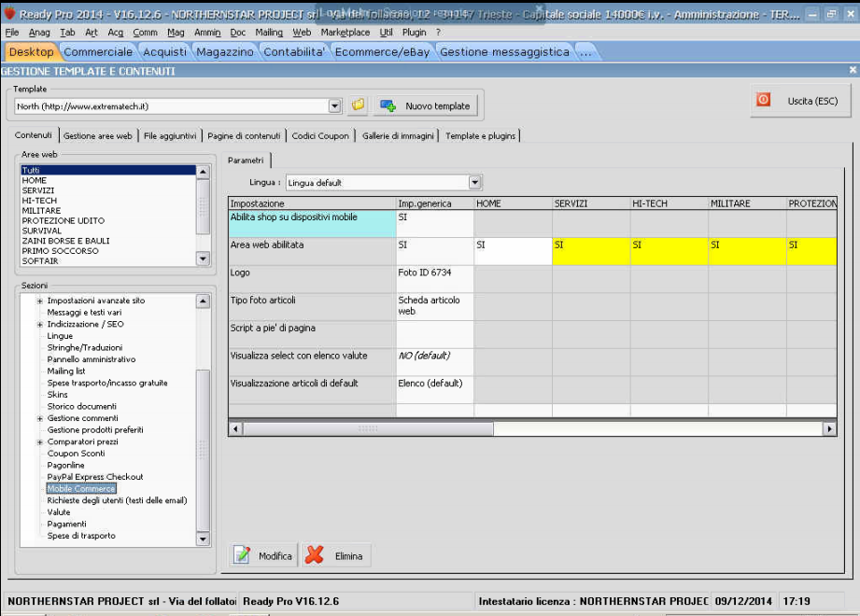Click the Elimina red X icon
Screen dimensions: 860x616
(315, 555)
